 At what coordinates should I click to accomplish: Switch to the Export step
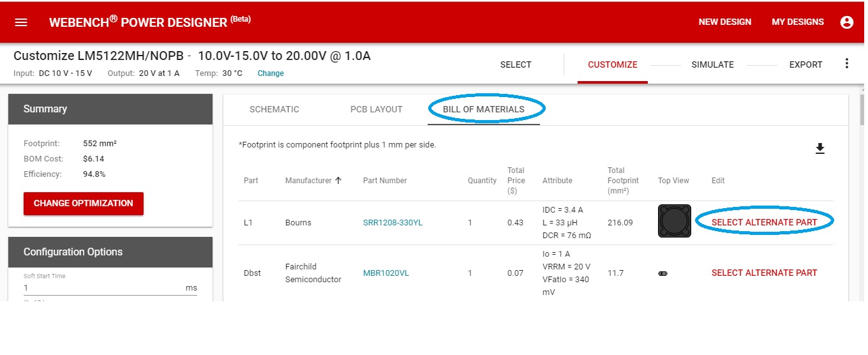point(806,64)
